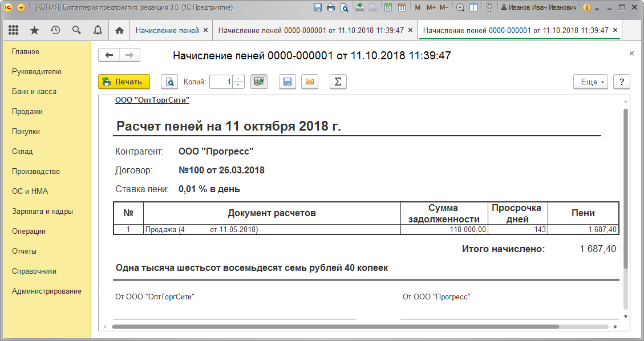
Task: Open the 1C main menu dropdown
Action: point(21,7)
